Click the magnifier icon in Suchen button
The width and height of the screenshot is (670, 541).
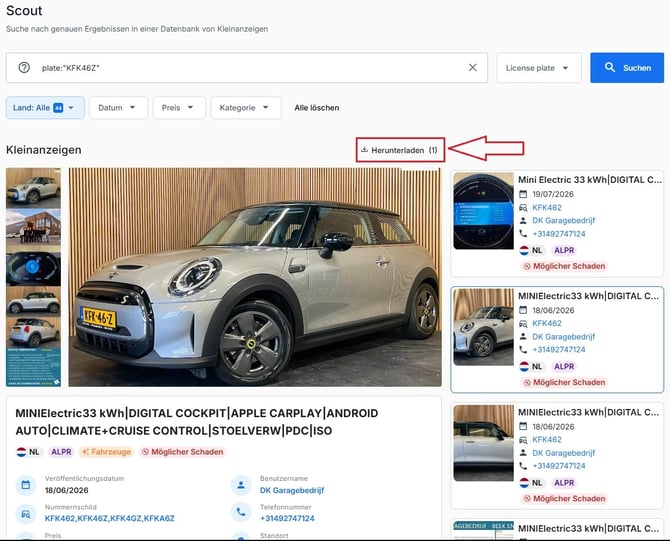coord(610,67)
